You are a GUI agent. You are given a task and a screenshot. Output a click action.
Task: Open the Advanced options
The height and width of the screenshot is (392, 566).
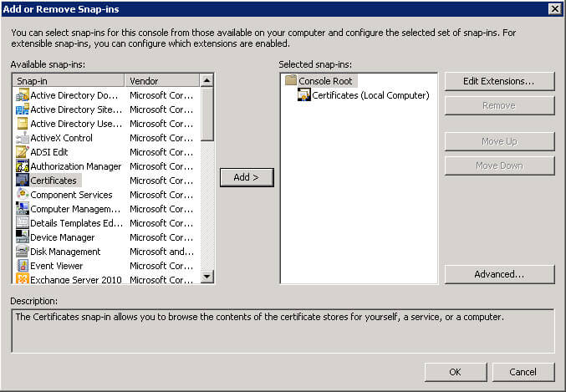click(x=499, y=274)
